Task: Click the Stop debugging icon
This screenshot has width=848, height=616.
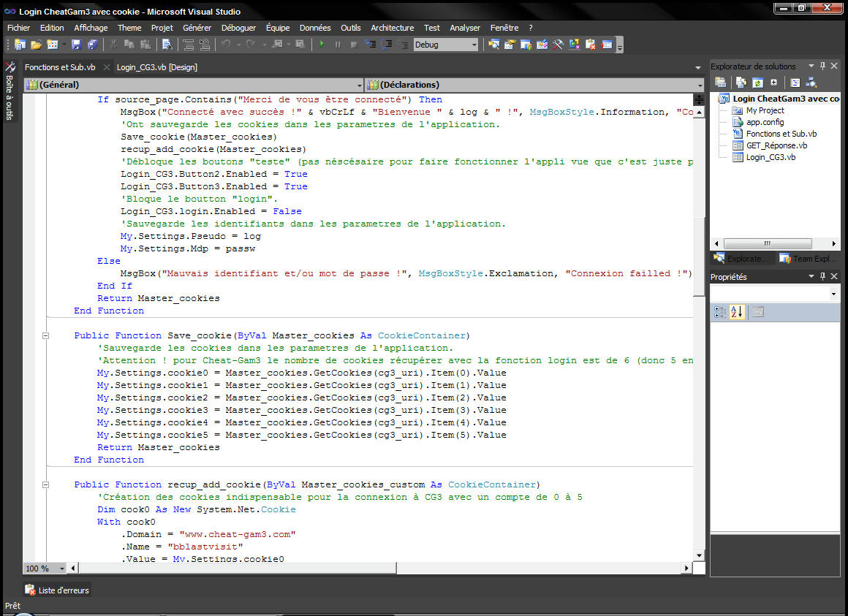Action: pos(354,45)
